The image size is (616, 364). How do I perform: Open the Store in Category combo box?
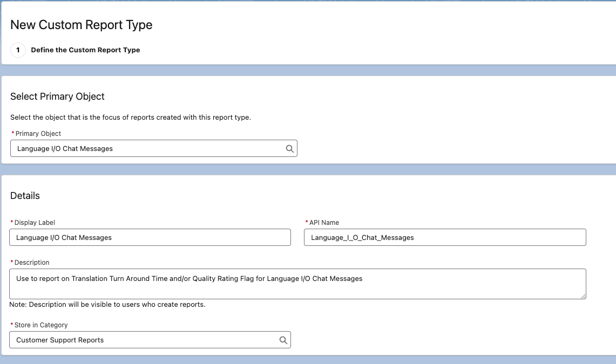(150, 340)
